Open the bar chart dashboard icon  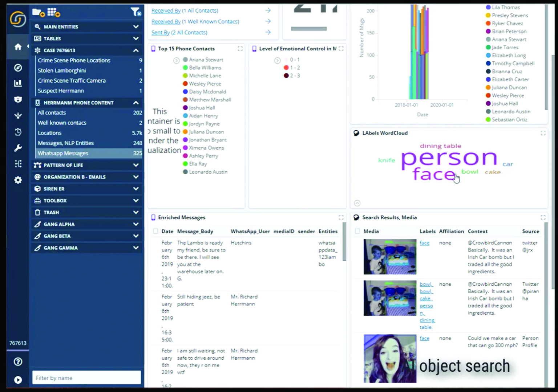point(18,83)
